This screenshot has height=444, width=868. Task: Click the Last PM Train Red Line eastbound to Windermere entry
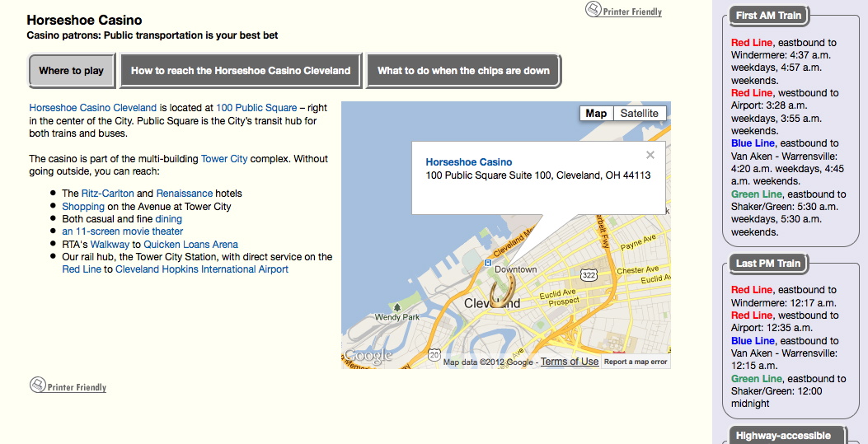784,296
